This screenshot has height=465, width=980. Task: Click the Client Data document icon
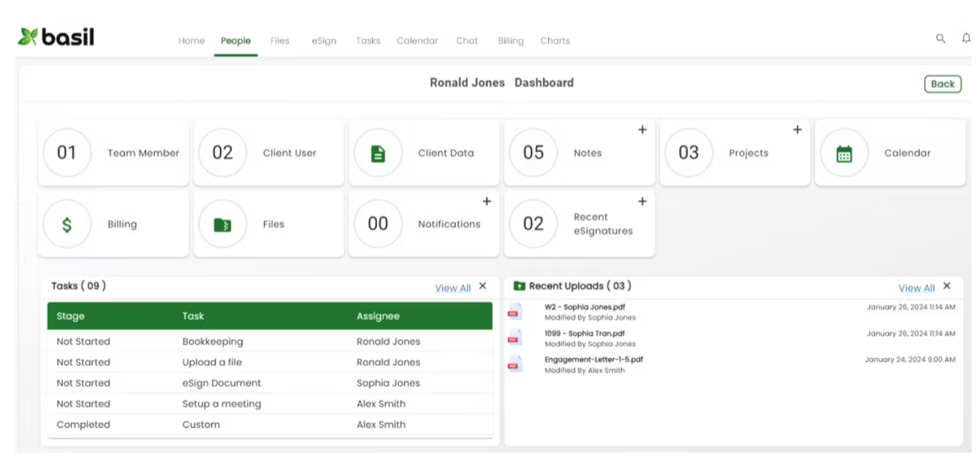coord(378,153)
